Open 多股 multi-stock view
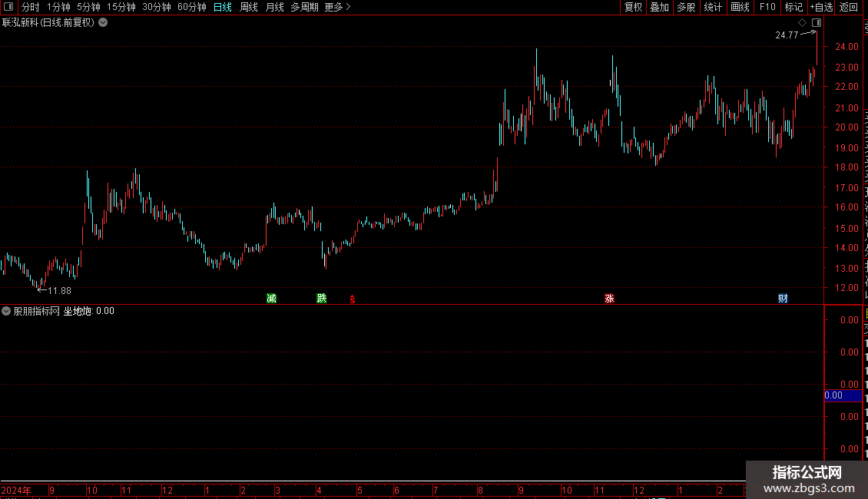Viewport: 868px width, 499px height. click(686, 7)
